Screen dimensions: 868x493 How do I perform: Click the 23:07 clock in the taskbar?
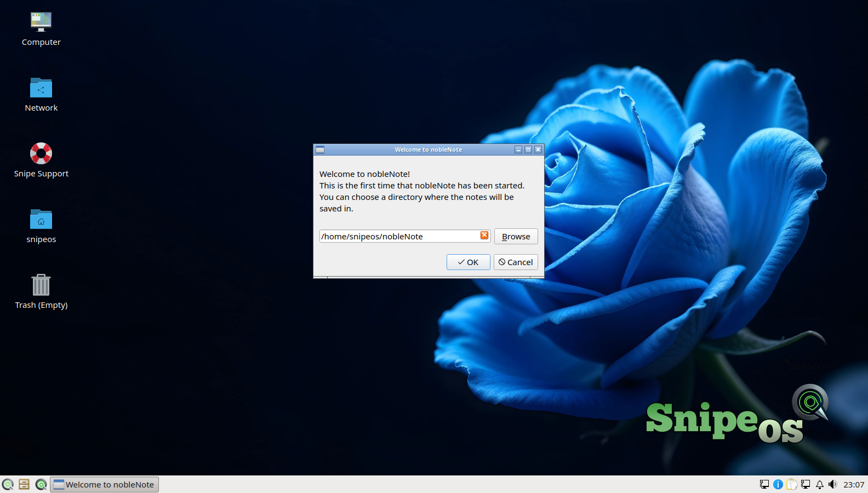[x=854, y=484]
